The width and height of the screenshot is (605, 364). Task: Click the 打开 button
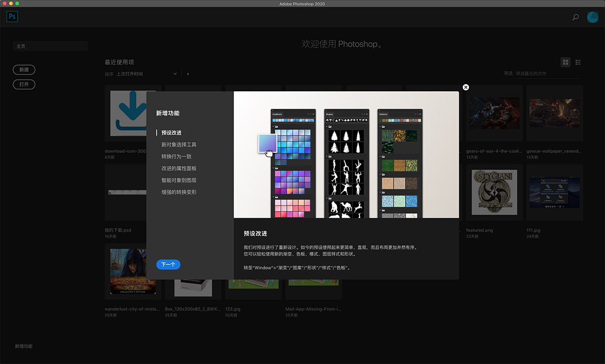pyautogui.click(x=24, y=85)
